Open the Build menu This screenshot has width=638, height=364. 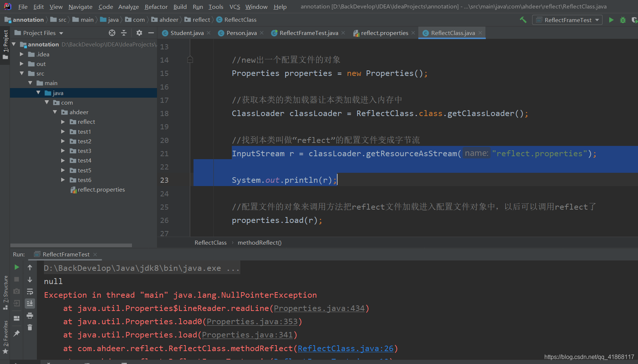coord(180,7)
